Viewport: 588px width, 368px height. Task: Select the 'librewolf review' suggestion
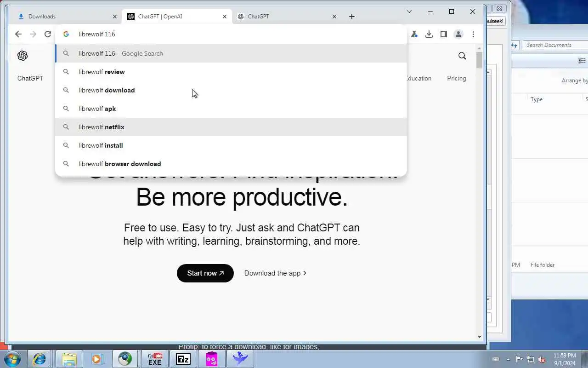tap(231, 72)
